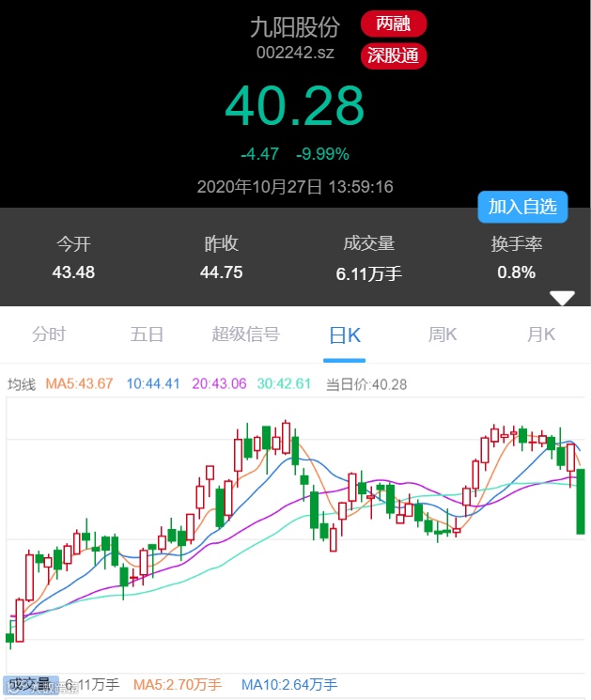The image size is (591, 700).
Task: Click the current price 40.28 in the header
Action: click(295, 106)
